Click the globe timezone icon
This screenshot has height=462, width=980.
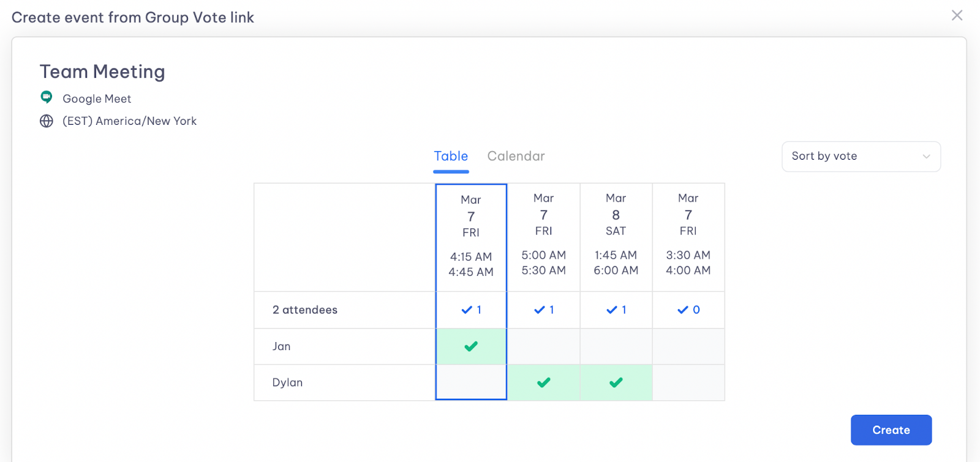tap(47, 121)
